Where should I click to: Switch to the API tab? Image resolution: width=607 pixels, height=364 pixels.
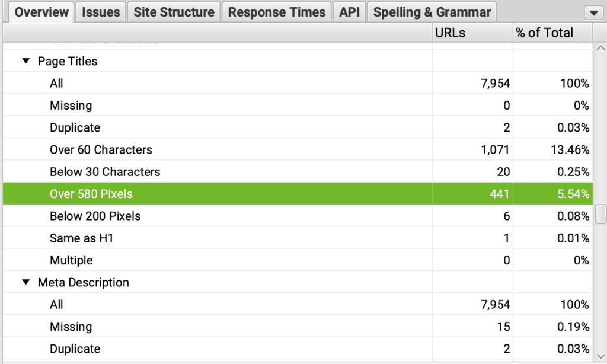click(x=349, y=12)
